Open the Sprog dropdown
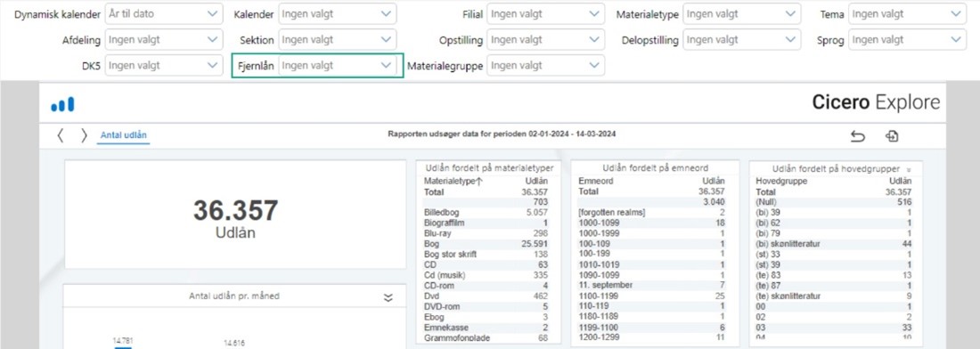The image size is (980, 349). point(908,39)
